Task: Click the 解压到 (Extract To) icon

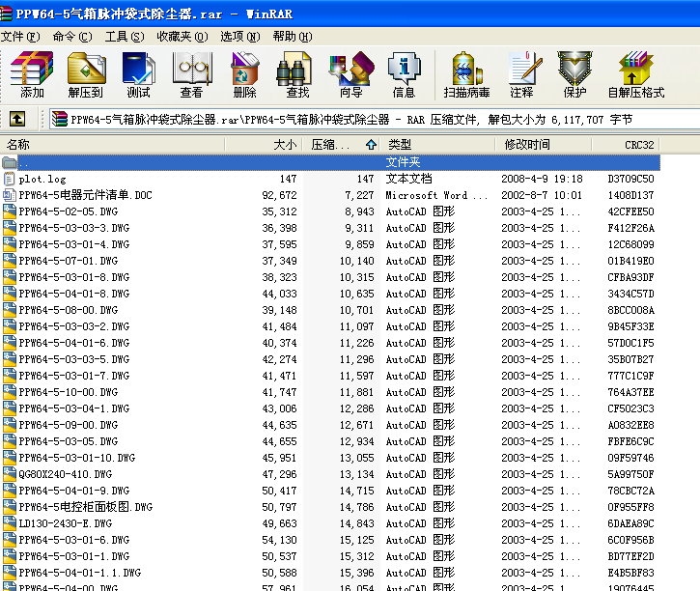Action: [86, 74]
